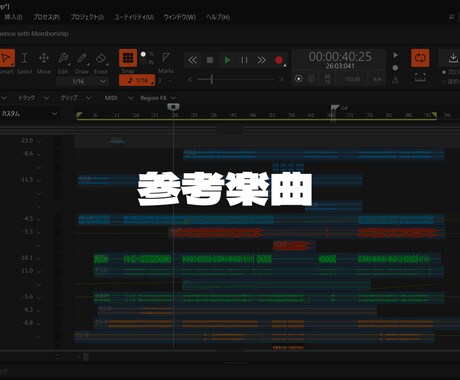The width and height of the screenshot is (460, 380).
Task: Expand chevron next to -8.6 track value
Action: [x=39, y=154]
